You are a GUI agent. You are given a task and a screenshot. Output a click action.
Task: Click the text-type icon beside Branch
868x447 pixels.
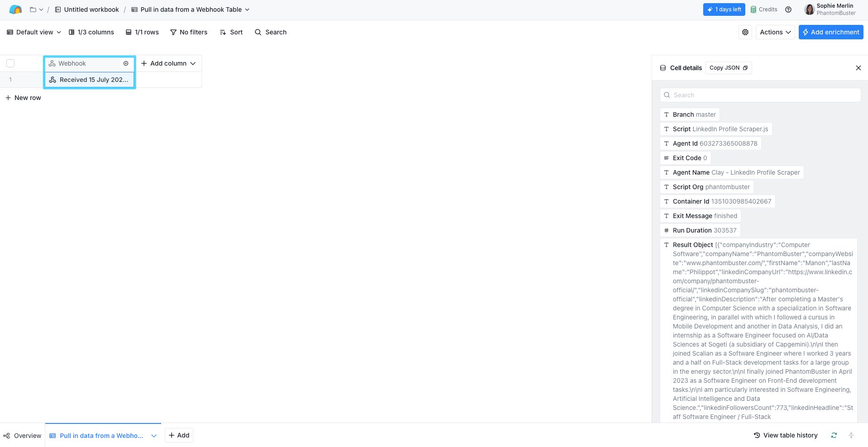[667, 114]
